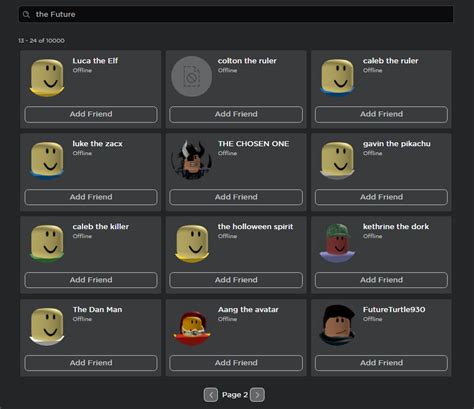Add gavin the pikachu as friend
Screen dimensions: 474x409
click(381, 197)
